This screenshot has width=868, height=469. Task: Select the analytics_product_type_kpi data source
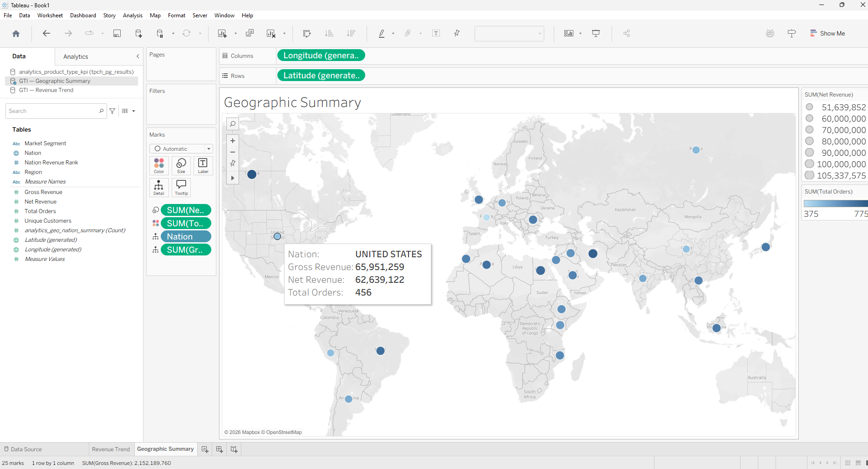[76, 72]
